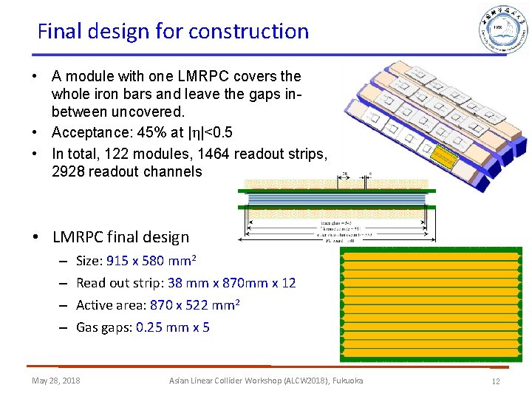The image size is (532, 399).
Task: Click the slide title 'Final design for construction'
Action: pos(173,32)
